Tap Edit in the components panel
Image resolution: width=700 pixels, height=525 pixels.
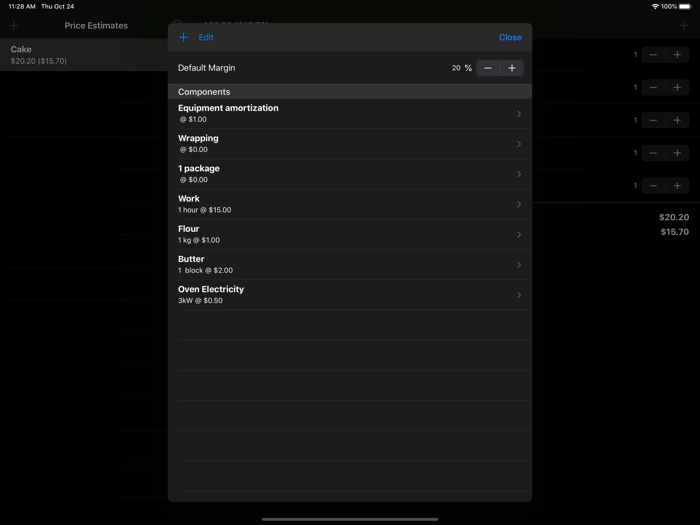coord(206,38)
